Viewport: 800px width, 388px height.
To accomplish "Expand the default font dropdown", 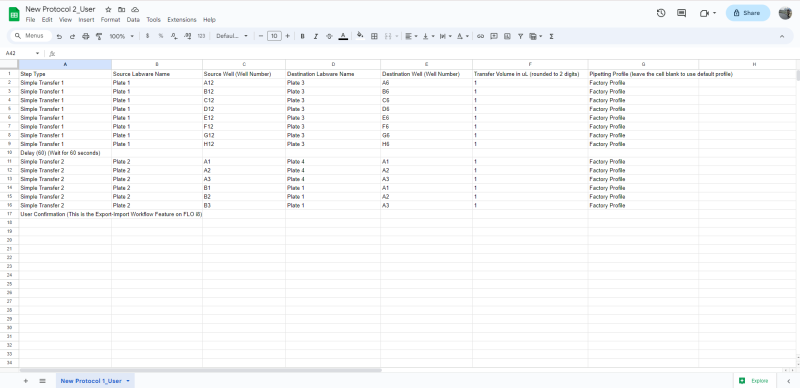I will [x=232, y=36].
